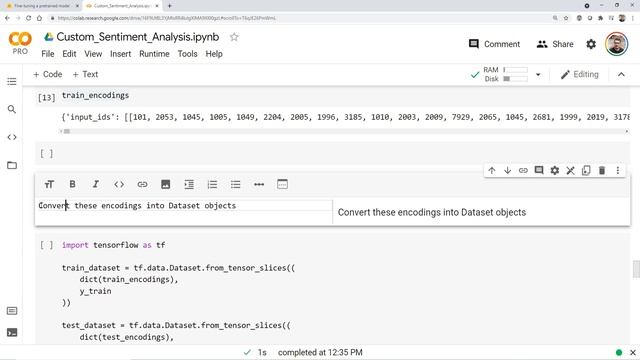Add bulleted list in markdown toolbar
640x360 pixels.
(236, 184)
